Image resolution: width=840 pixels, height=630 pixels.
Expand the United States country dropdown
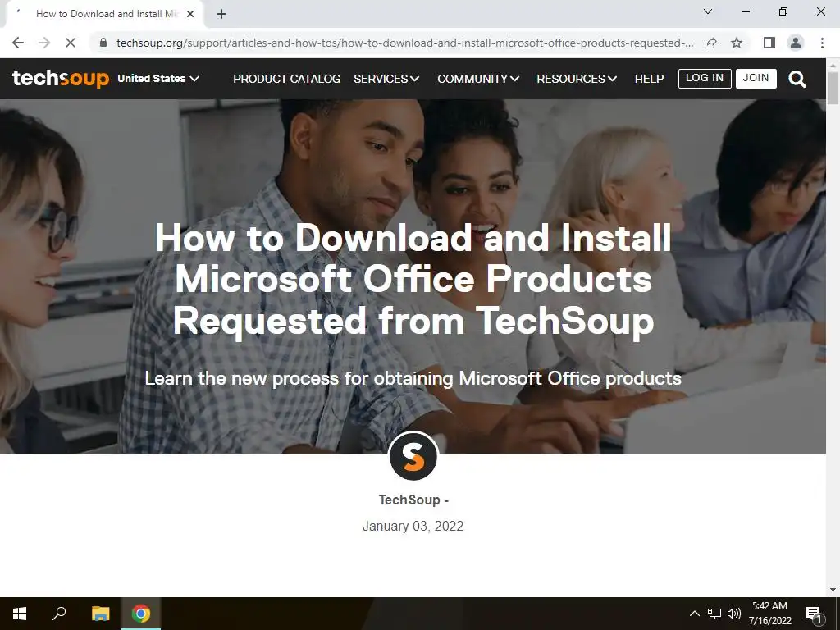pos(158,79)
